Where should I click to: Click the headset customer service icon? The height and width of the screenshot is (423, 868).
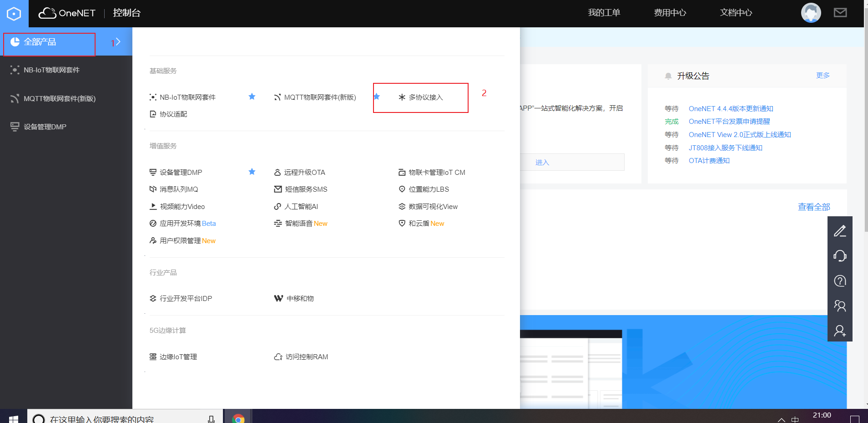pos(840,256)
